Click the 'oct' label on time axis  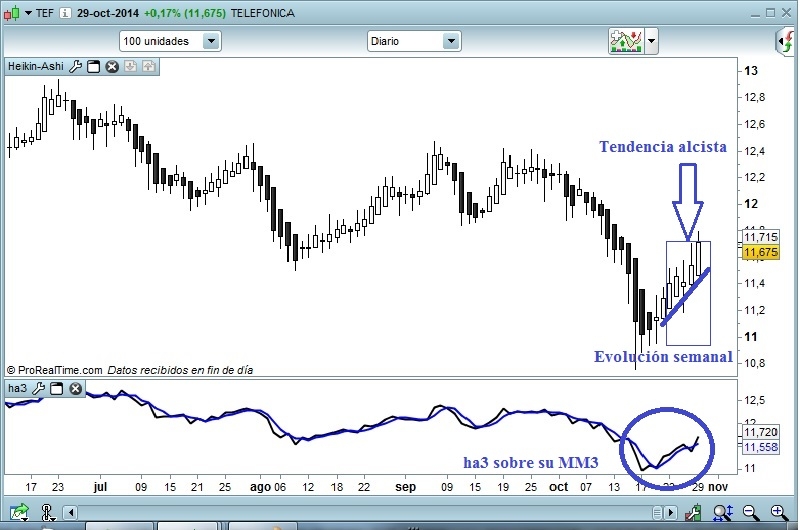558,487
